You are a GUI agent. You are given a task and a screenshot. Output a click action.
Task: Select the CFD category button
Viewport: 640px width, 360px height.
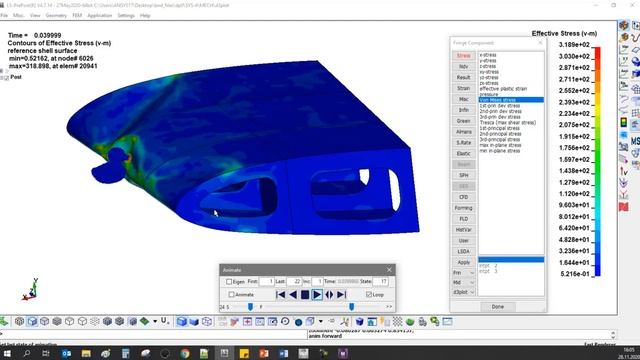[x=464, y=197]
